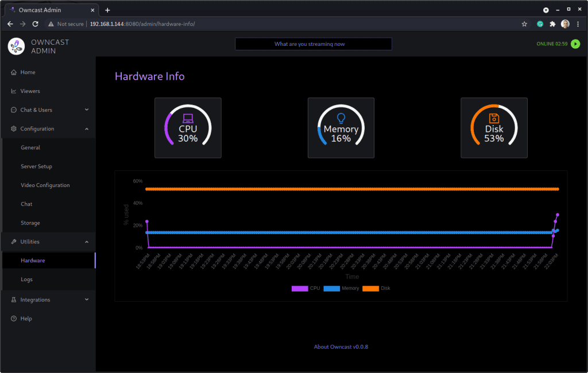The width and height of the screenshot is (588, 373).
Task: Open the browser extensions puzzle icon
Action: click(552, 24)
